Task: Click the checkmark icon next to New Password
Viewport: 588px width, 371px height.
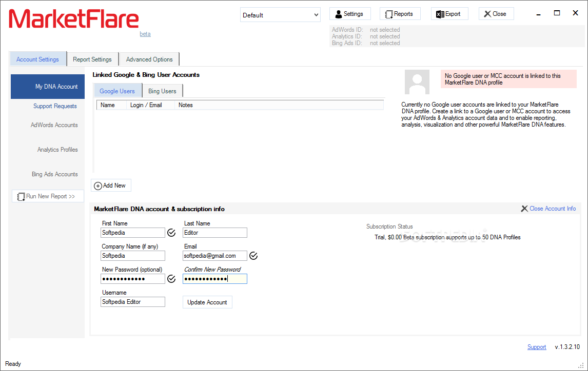Action: pos(171,279)
